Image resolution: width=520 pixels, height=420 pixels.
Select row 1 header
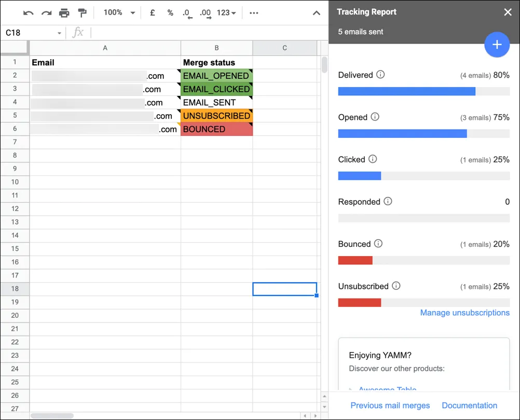15,62
